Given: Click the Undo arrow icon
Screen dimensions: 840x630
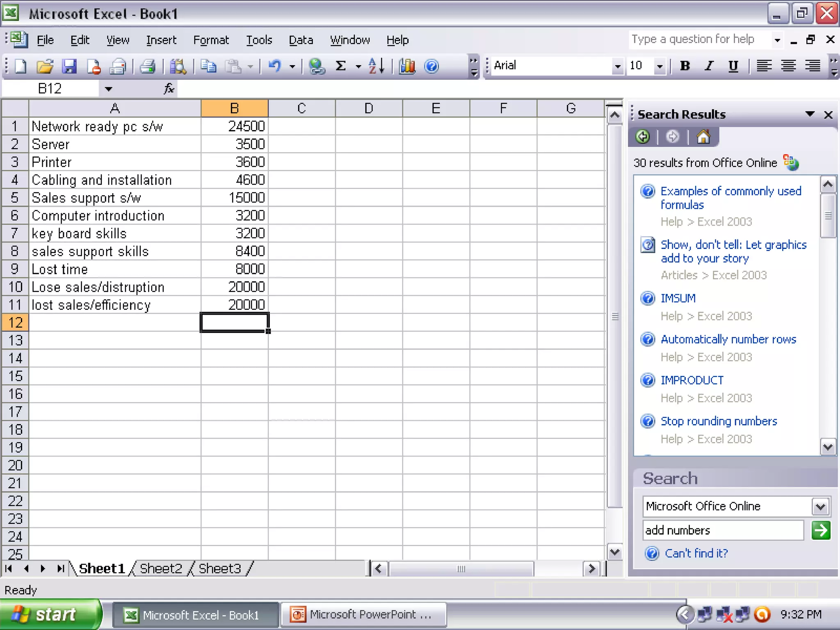Looking at the screenshot, I should (275, 66).
